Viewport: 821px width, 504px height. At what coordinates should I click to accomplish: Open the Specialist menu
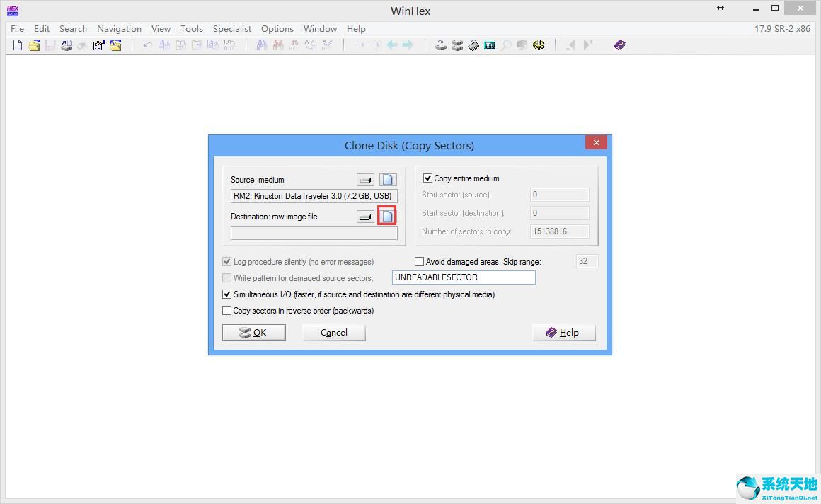tap(232, 29)
